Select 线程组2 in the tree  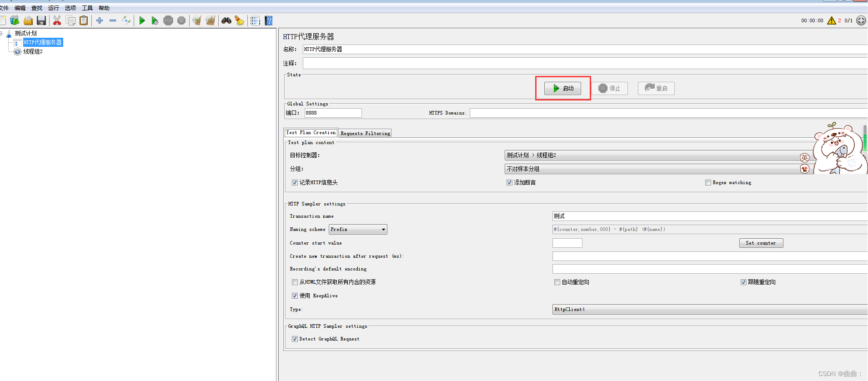pos(33,52)
